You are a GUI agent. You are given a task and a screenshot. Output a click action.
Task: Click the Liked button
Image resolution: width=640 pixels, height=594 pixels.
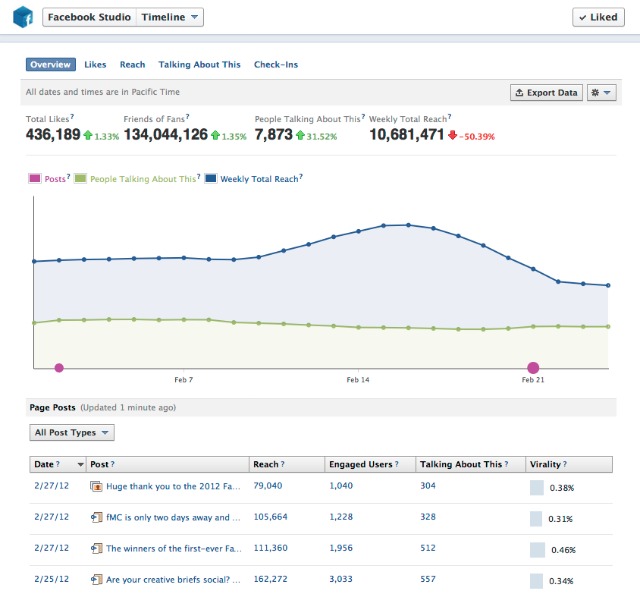[598, 17]
